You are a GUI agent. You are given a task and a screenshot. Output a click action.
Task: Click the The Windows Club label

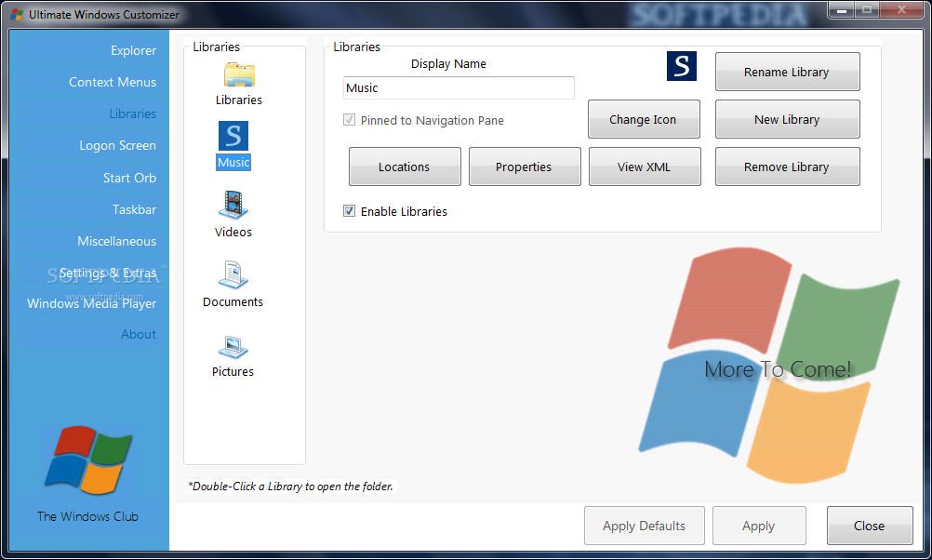click(88, 516)
